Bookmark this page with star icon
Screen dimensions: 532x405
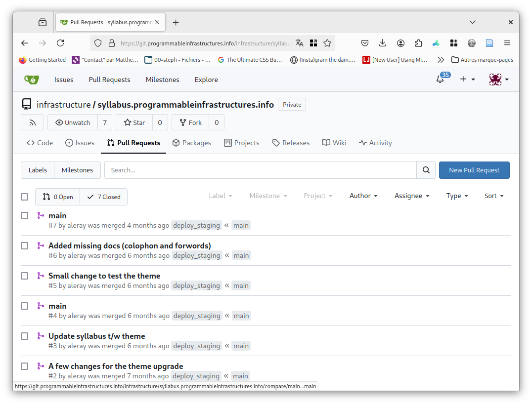point(327,43)
